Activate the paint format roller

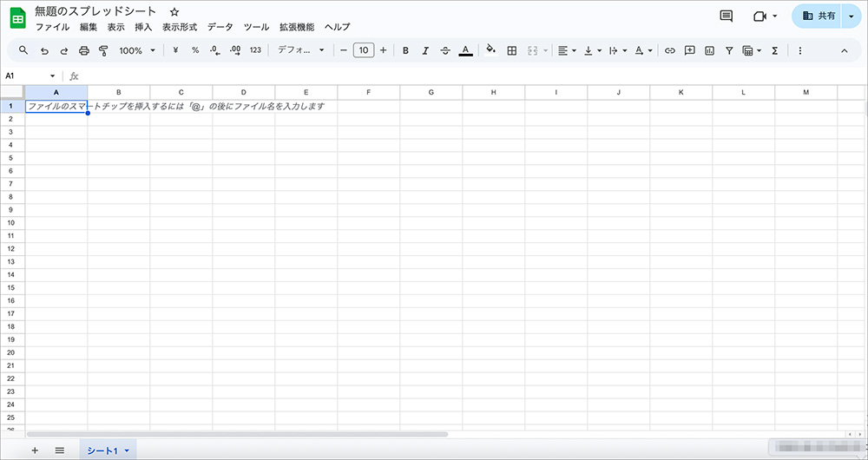tap(103, 51)
